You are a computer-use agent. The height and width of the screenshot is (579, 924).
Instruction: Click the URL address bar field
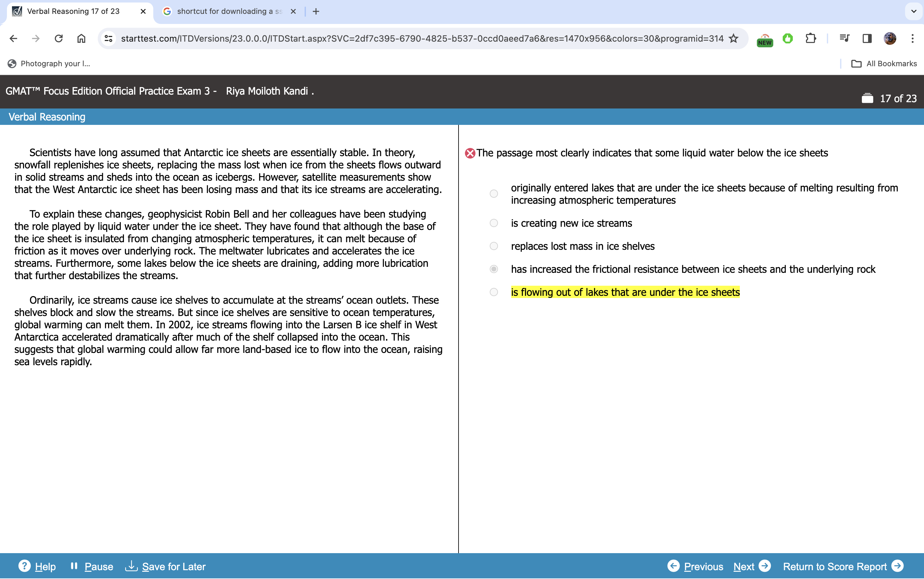tap(421, 38)
